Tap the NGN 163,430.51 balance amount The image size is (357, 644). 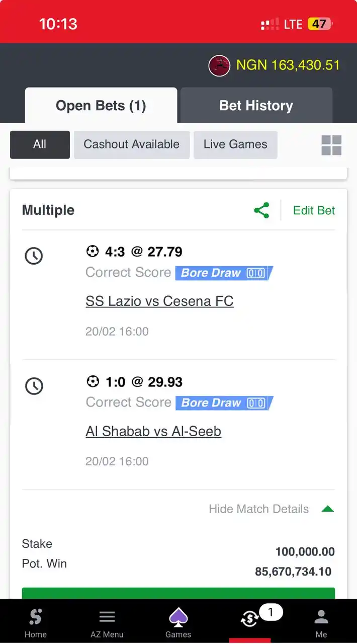(288, 65)
